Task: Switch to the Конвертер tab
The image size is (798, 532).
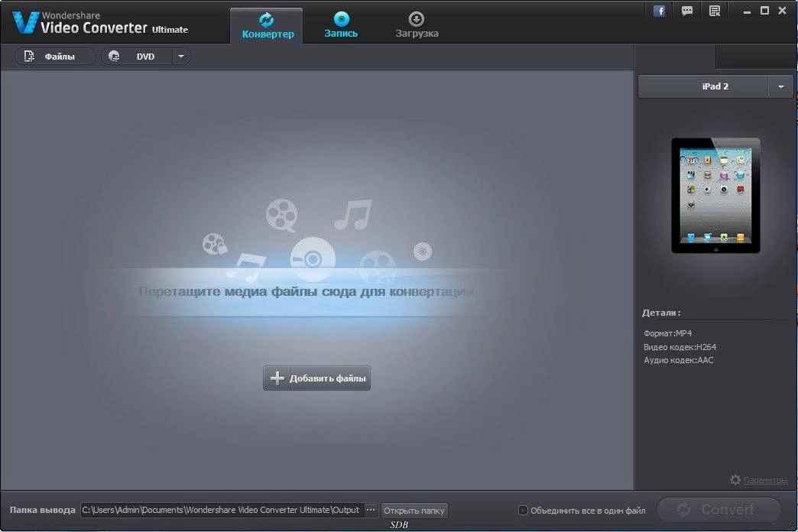Action: click(x=268, y=25)
